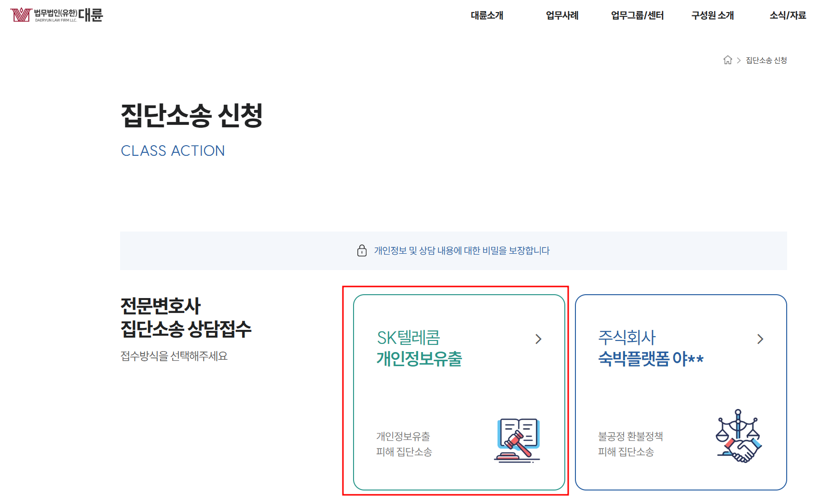The image size is (819, 504).
Task: Open the 구성원 소개 menu
Action: click(711, 15)
